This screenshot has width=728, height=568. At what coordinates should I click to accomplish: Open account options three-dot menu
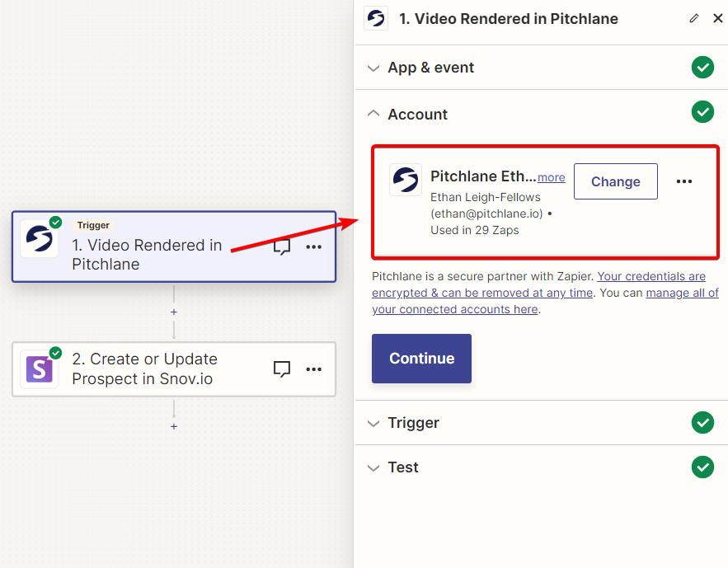tap(684, 181)
